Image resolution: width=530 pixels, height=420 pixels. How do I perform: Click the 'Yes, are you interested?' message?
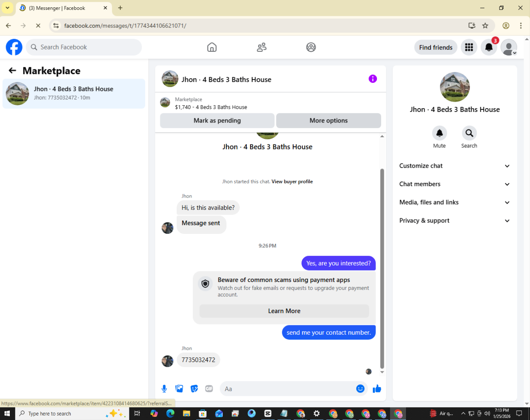click(339, 263)
